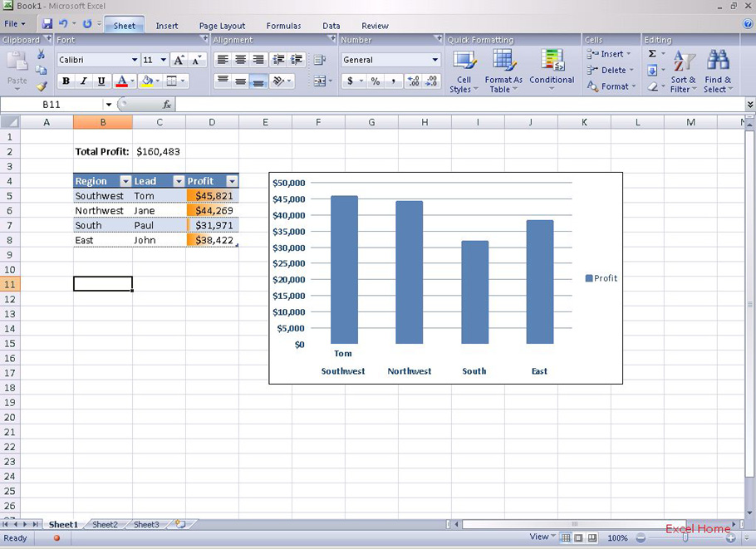The height and width of the screenshot is (549, 756).
Task: Click the zoom slider in status bar
Action: click(x=685, y=538)
